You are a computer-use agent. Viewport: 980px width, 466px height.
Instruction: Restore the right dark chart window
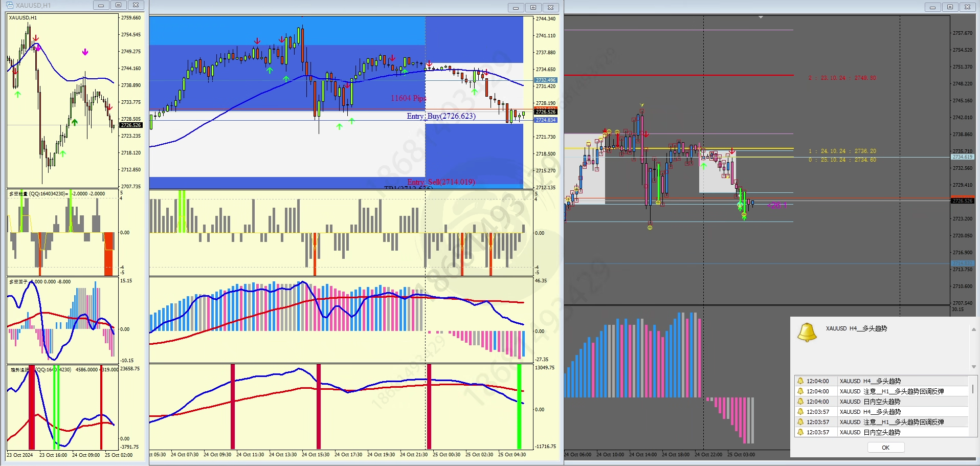coord(950,7)
